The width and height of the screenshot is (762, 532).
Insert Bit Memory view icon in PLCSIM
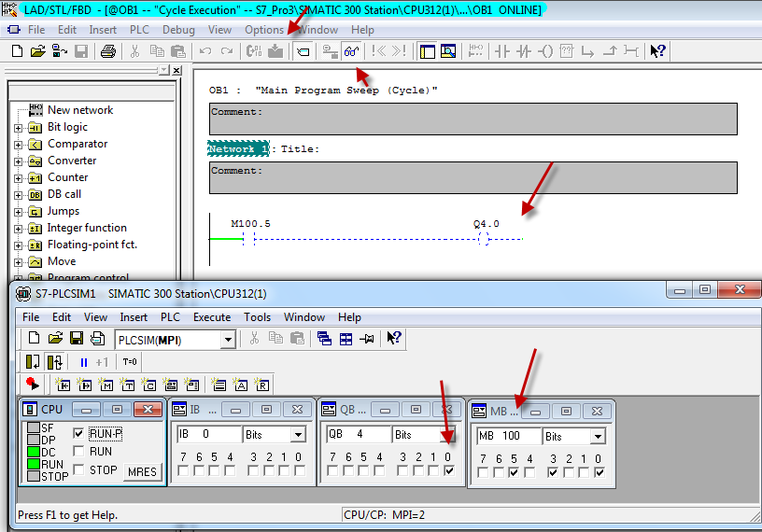pos(106,385)
